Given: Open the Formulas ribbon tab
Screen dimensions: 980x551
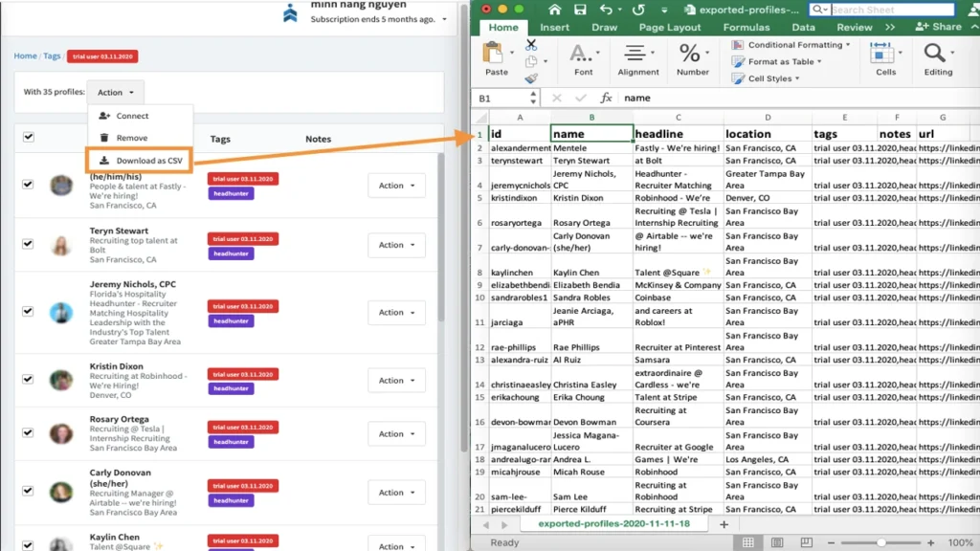Looking at the screenshot, I should pos(746,28).
